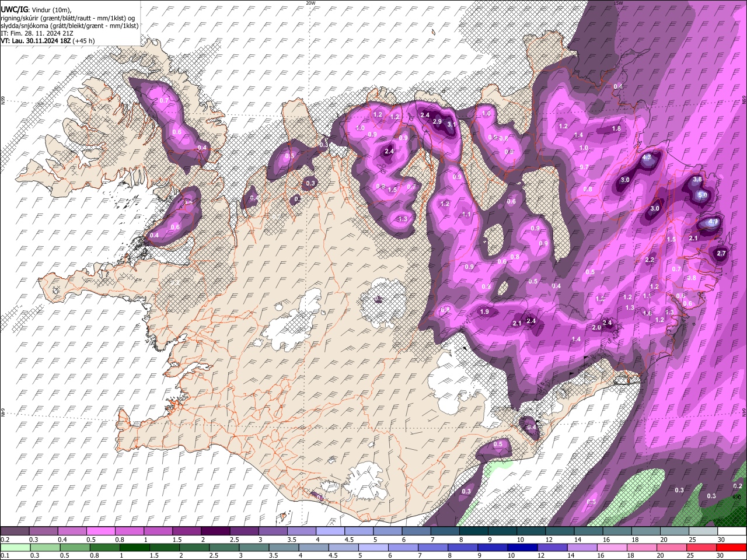Click the 'IT: Fim. 28. 11. 2024 21Z' line
The width and height of the screenshot is (747, 560).
37,33
